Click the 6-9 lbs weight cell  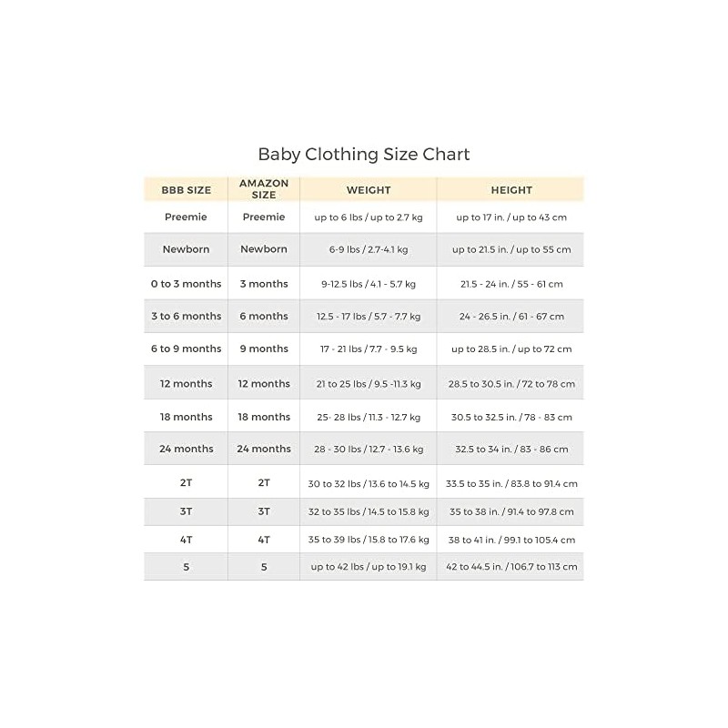coord(369,249)
